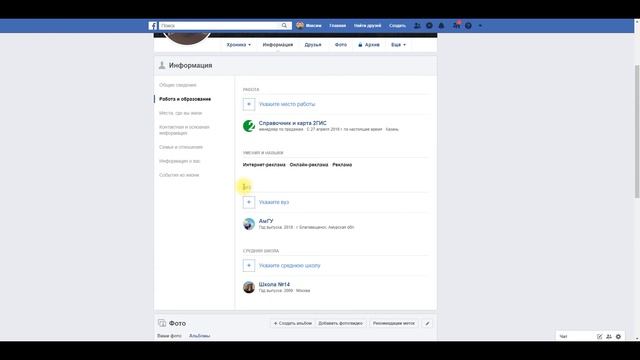Open the Друзья profile tab
Screen dimensions: 640x360
click(x=313, y=45)
